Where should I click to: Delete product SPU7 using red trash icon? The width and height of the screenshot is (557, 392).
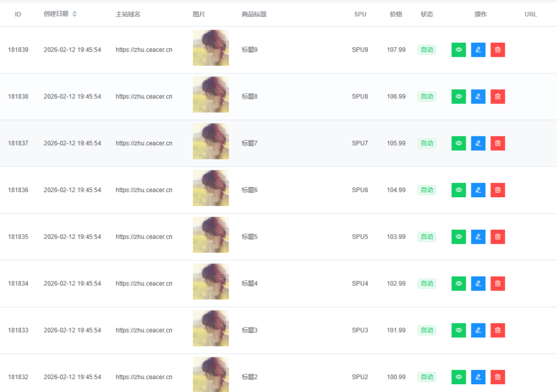tap(498, 143)
